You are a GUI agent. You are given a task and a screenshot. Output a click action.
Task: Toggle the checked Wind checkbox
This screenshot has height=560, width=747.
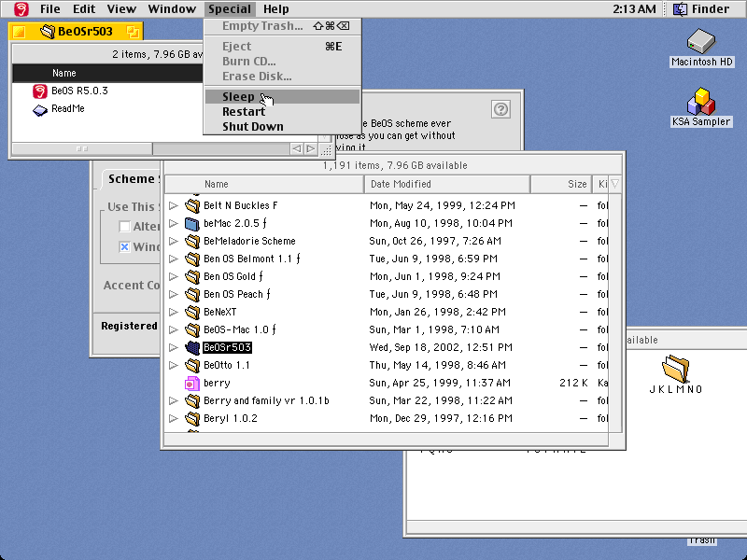pyautogui.click(x=124, y=246)
